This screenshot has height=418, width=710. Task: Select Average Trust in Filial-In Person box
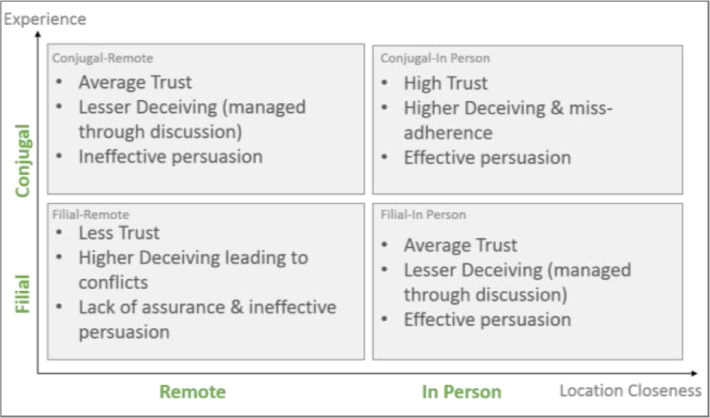pyautogui.click(x=461, y=245)
